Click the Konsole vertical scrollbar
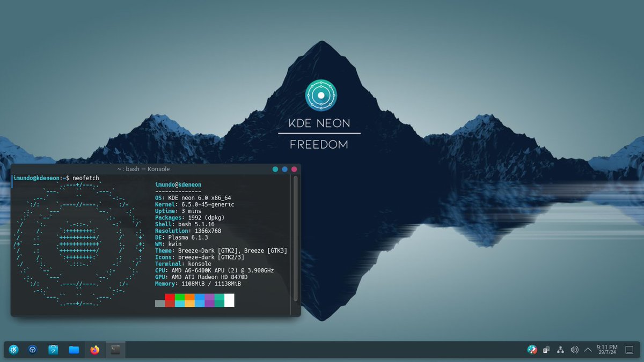 coord(295,238)
